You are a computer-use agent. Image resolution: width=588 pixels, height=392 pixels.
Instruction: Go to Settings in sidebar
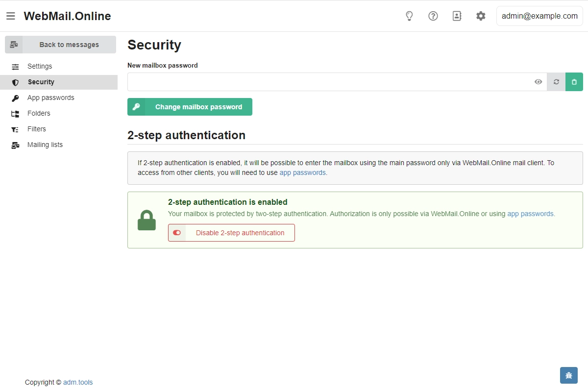tap(40, 66)
